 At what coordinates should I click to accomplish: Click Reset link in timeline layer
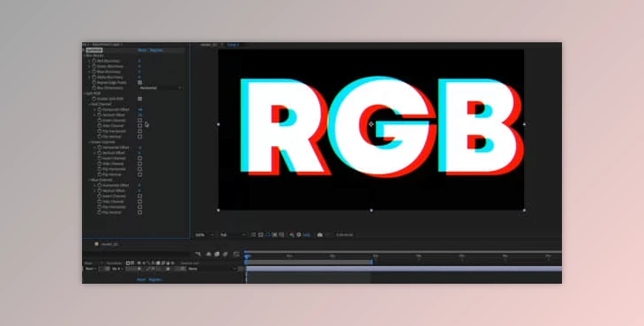click(x=141, y=279)
